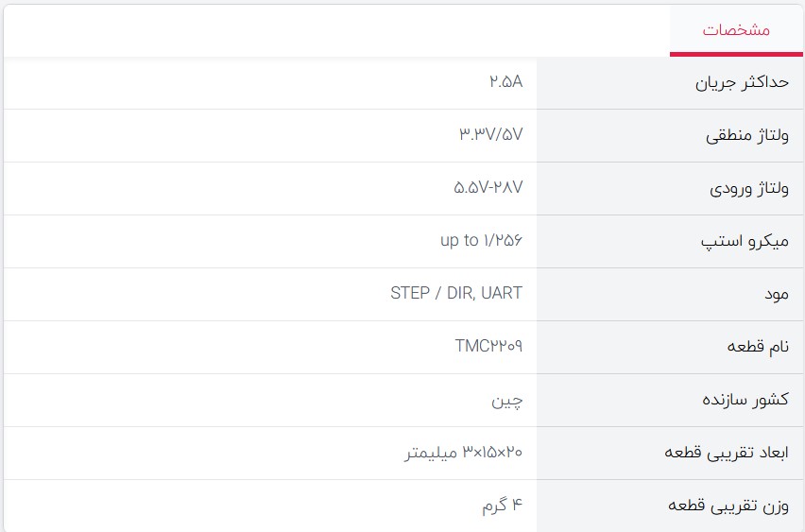The height and width of the screenshot is (532, 805).
Task: Click the میلیمتر unit text
Action: click(x=432, y=453)
